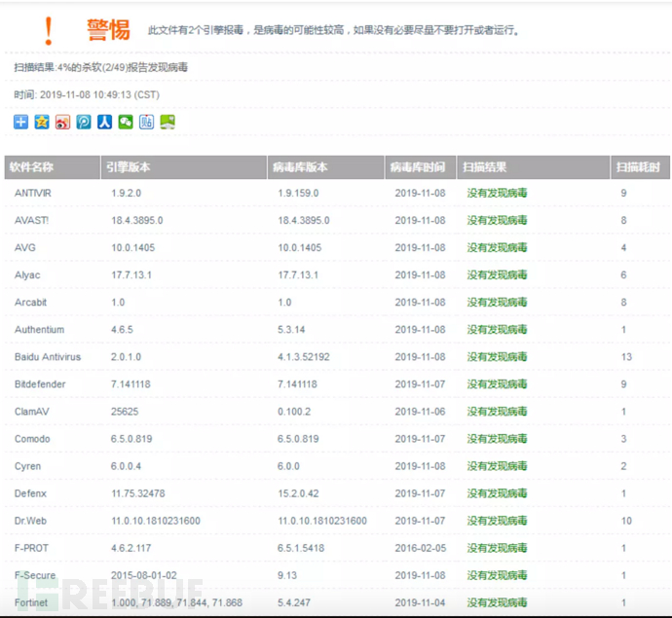Screen dimensions: 672x618
Task: Click database date 2016-02-05
Action: 421,548
